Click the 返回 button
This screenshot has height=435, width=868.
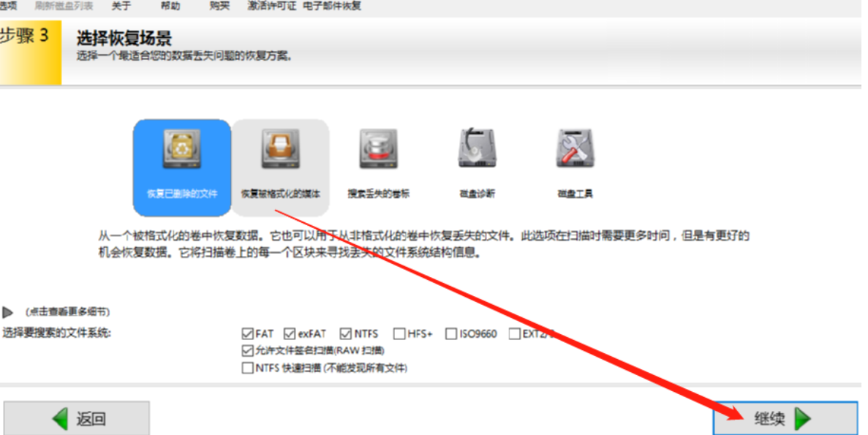click(77, 418)
